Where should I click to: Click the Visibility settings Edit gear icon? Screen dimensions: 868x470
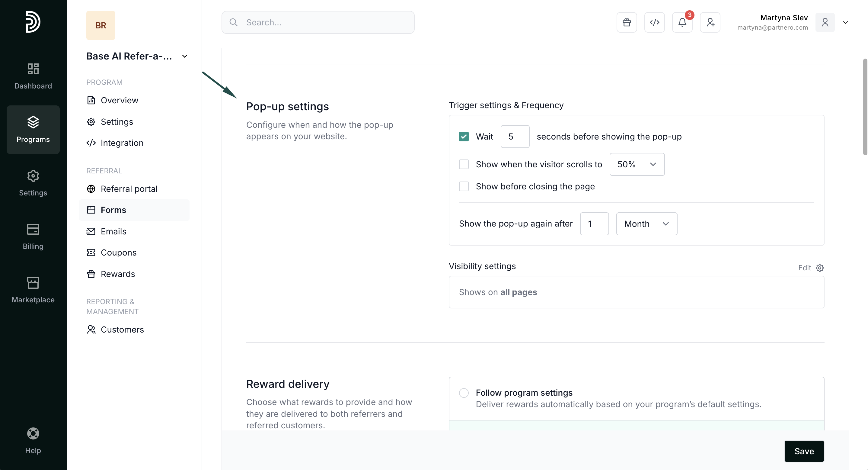tap(819, 268)
